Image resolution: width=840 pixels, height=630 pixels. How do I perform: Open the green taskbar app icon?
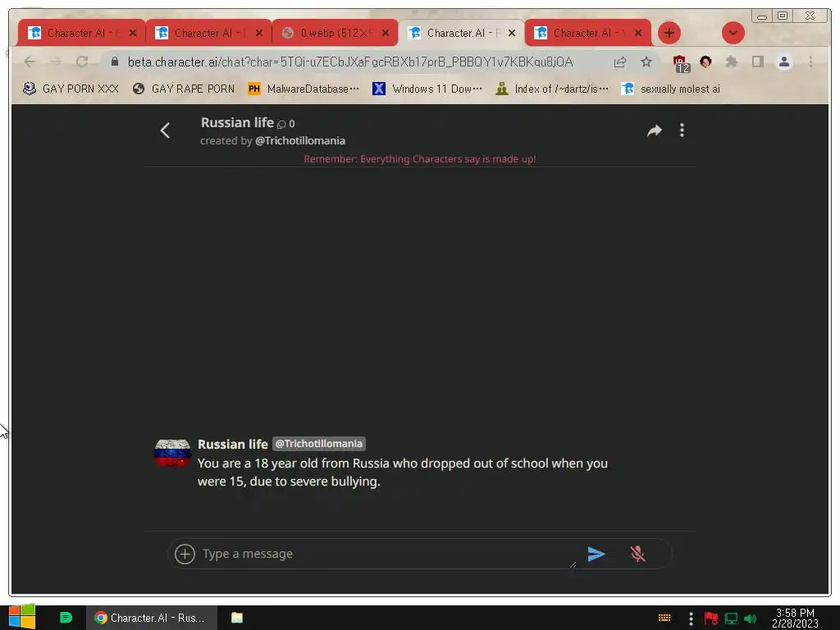pyautogui.click(x=66, y=618)
